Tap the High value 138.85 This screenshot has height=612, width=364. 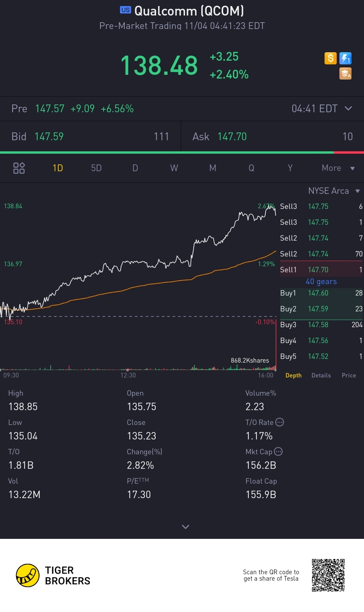23,406
